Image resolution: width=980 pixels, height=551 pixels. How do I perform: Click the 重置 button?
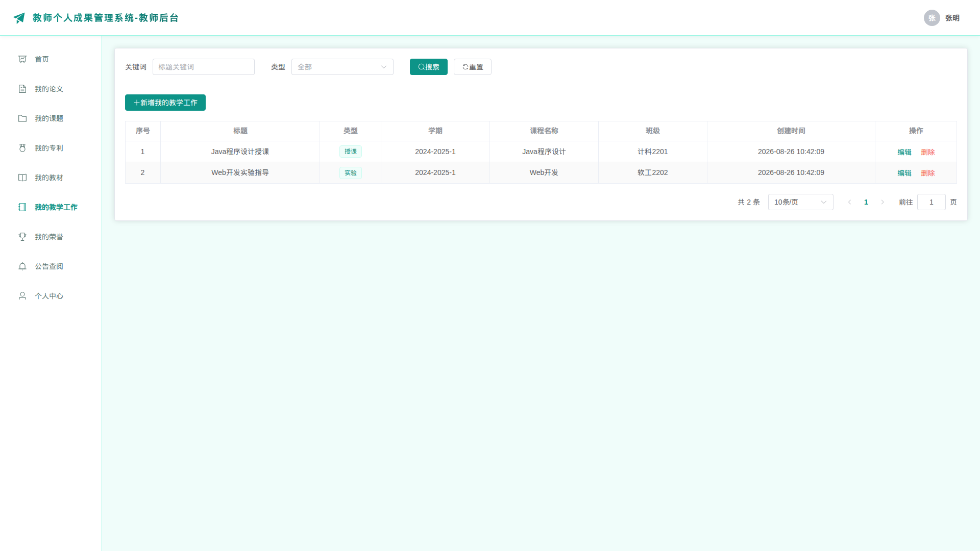pyautogui.click(x=473, y=67)
